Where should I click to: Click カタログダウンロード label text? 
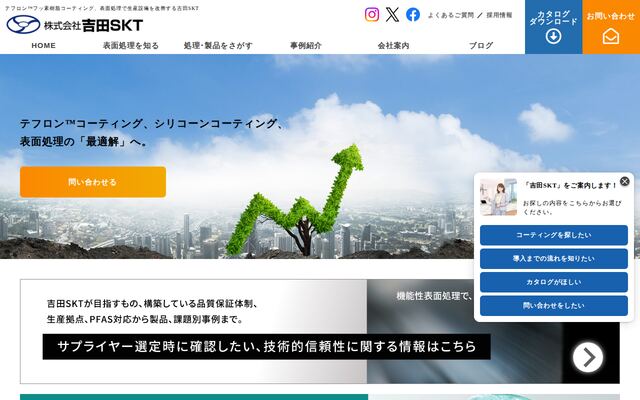(x=553, y=18)
